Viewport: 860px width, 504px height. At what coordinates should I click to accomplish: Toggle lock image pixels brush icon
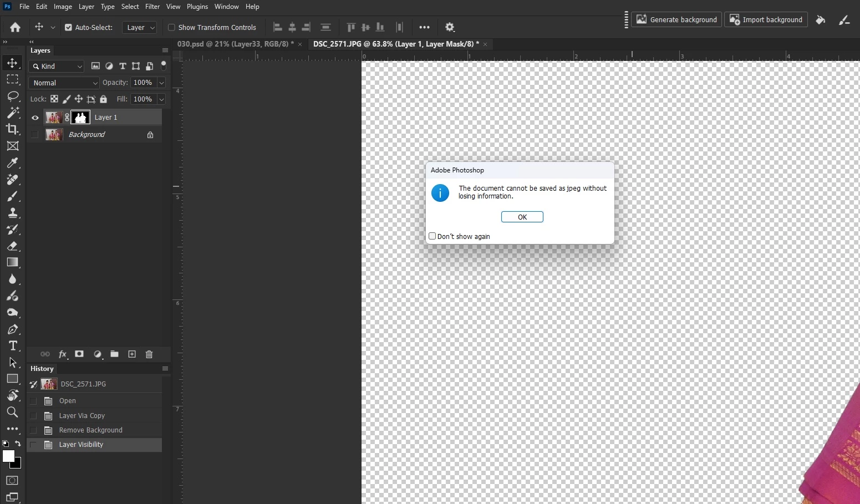coord(67,99)
